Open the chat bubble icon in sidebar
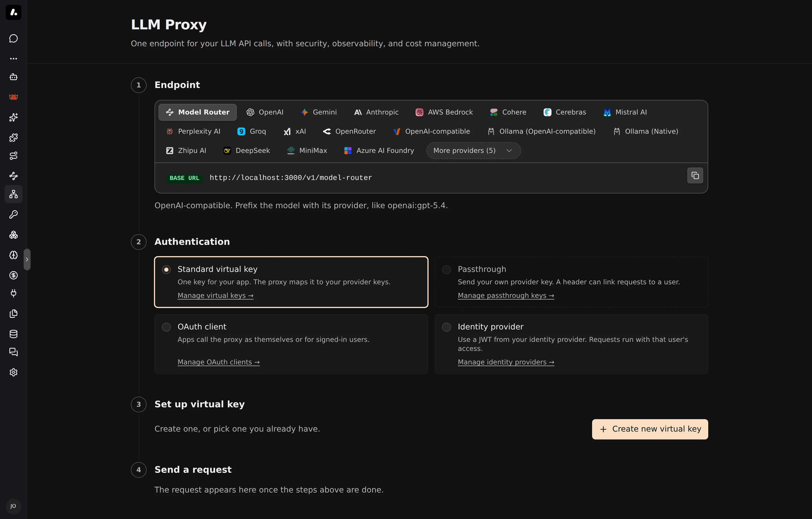This screenshot has height=519, width=812. coord(14,38)
